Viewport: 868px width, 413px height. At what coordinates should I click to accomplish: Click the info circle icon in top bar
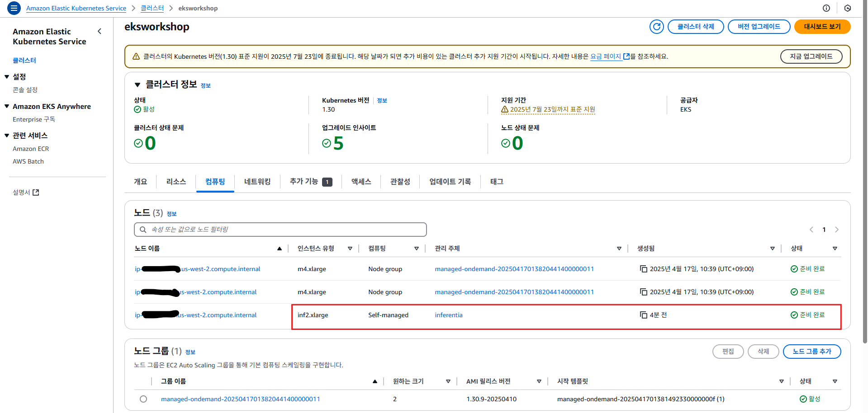click(x=826, y=8)
